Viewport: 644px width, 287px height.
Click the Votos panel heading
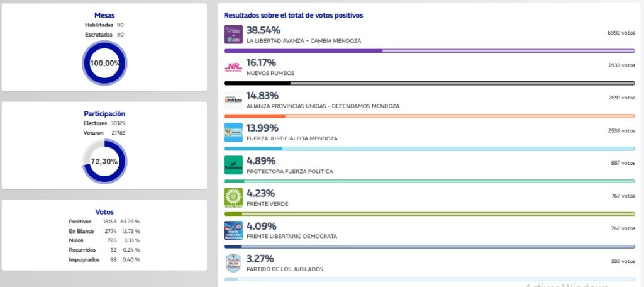point(104,212)
